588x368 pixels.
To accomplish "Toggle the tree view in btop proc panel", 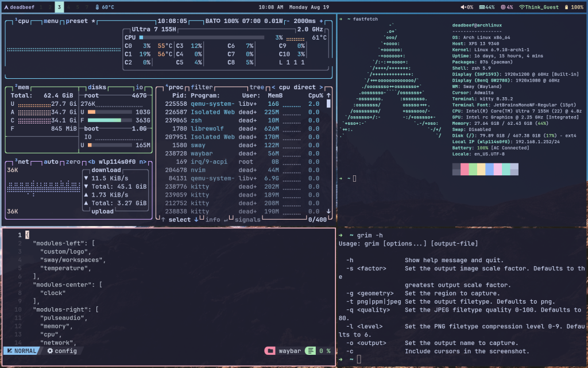I will coord(257,87).
